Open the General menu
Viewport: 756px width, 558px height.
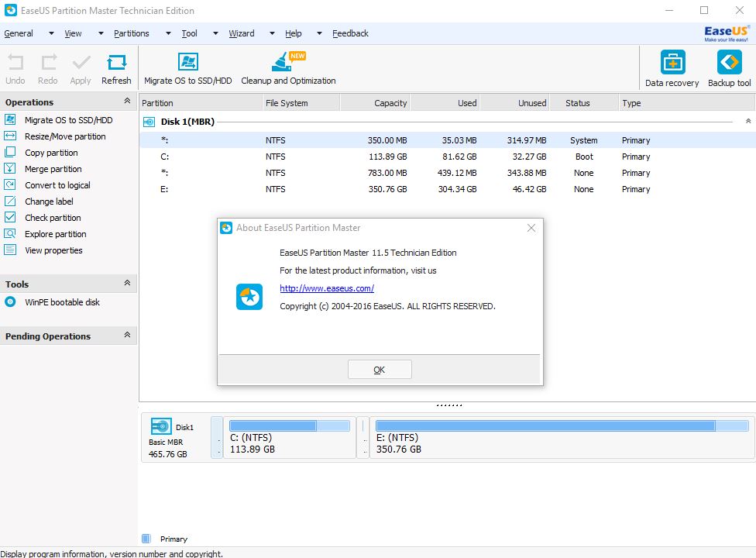point(19,33)
